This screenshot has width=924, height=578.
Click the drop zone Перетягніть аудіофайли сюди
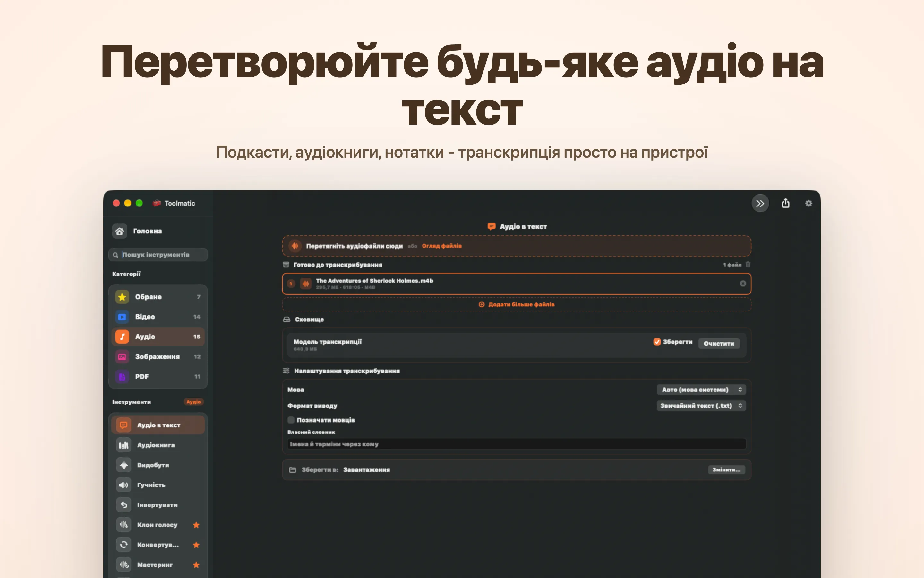(x=517, y=246)
